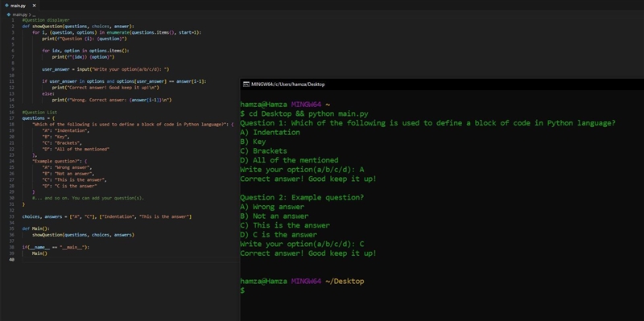Expand the breadcrumb ellipsis after main.py
This screenshot has width=644, height=321.
point(34,14)
